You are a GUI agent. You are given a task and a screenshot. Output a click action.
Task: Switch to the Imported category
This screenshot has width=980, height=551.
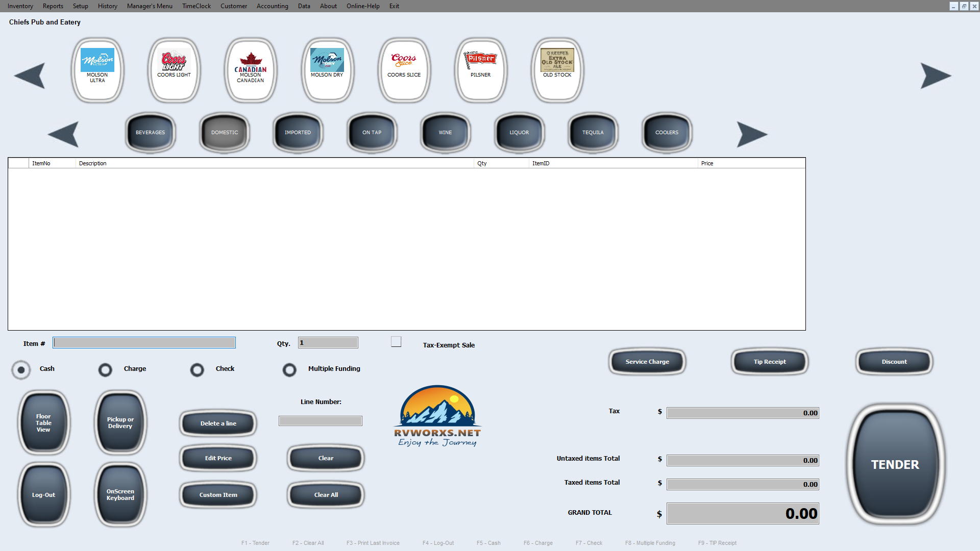coord(298,133)
